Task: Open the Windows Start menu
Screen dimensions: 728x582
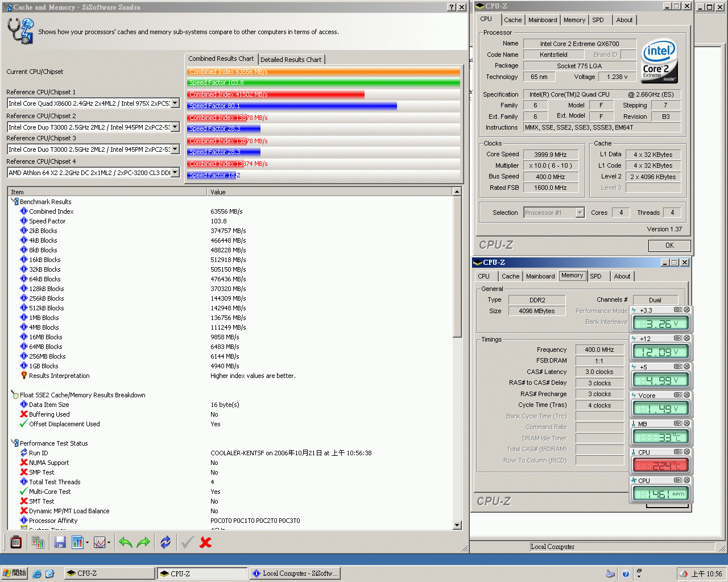Action: 14,573
